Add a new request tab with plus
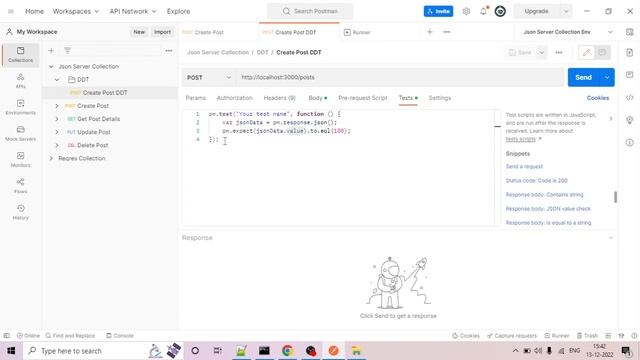Screen dimensions: 640x360 point(429,32)
